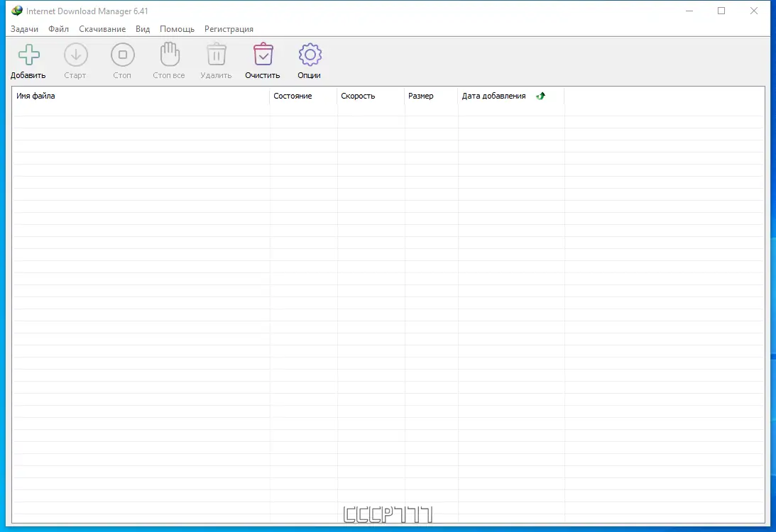
Task: Select the Старт download icon
Action: [x=75, y=54]
